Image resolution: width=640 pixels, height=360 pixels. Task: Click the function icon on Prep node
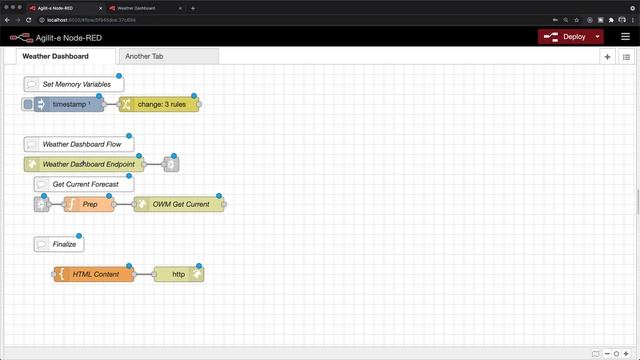pos(71,204)
